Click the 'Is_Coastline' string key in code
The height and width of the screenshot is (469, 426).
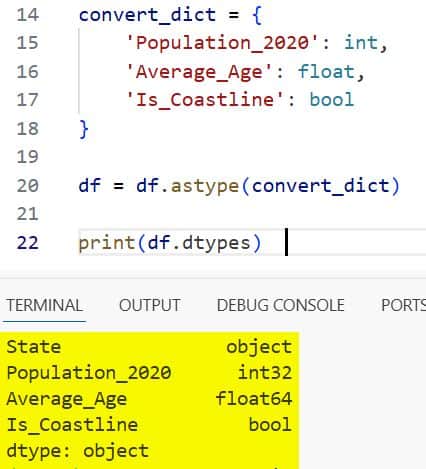pyautogui.click(x=205, y=100)
